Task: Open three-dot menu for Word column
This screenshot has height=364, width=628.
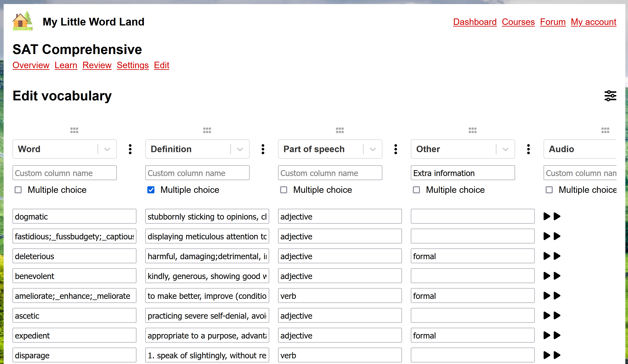Action: [x=130, y=149]
